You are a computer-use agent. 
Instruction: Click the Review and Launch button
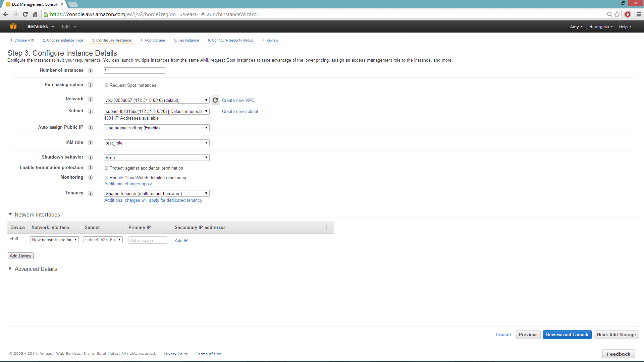567,335
